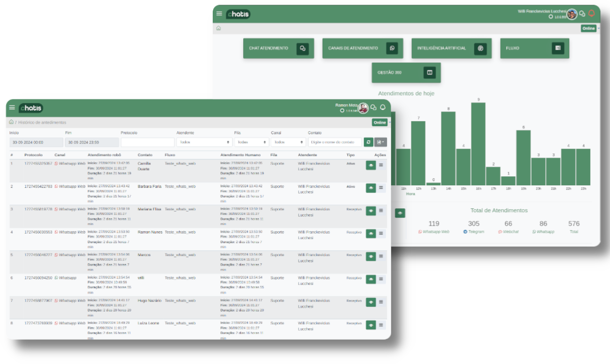Click the 14h bar showing 8

pyautogui.click(x=448, y=148)
